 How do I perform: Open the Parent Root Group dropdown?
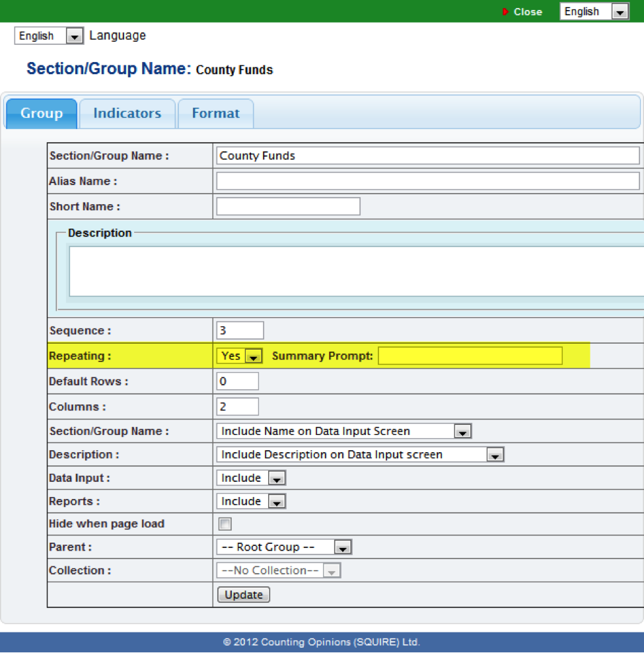tap(284, 547)
